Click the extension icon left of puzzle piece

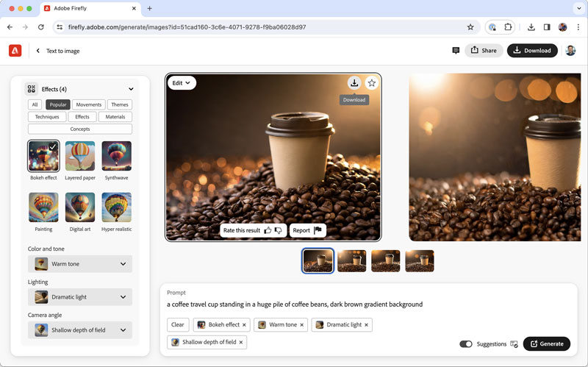[x=492, y=27]
